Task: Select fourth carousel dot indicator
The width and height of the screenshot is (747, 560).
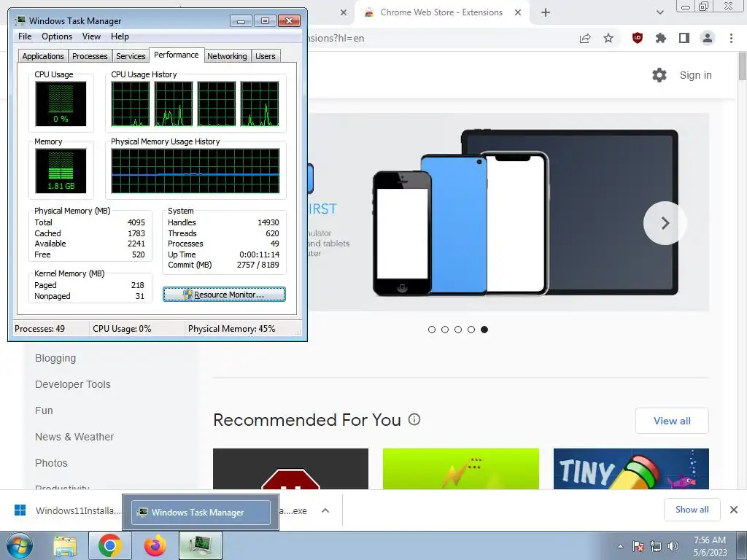Action: tap(471, 330)
